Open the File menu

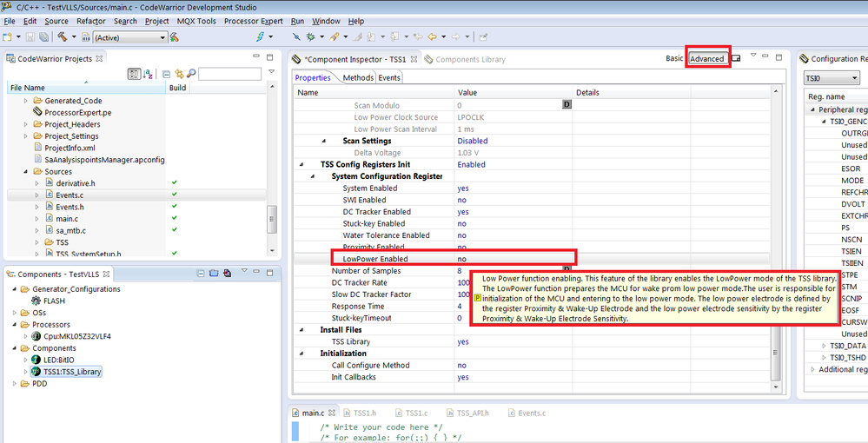10,21
